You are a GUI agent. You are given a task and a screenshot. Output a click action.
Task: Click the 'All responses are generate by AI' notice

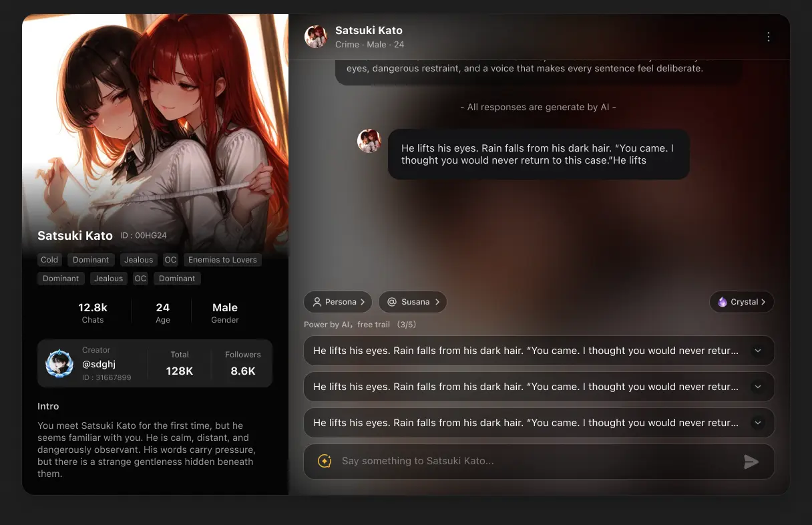pyautogui.click(x=538, y=107)
